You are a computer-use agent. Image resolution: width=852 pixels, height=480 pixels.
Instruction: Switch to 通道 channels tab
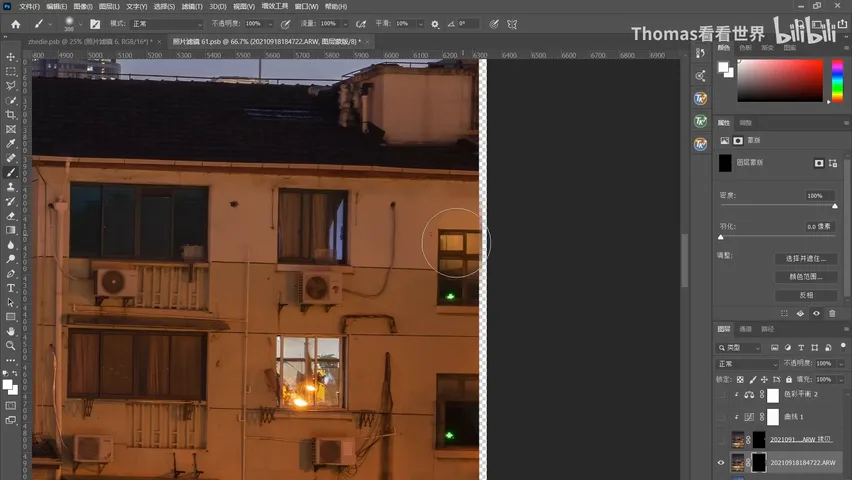point(746,329)
